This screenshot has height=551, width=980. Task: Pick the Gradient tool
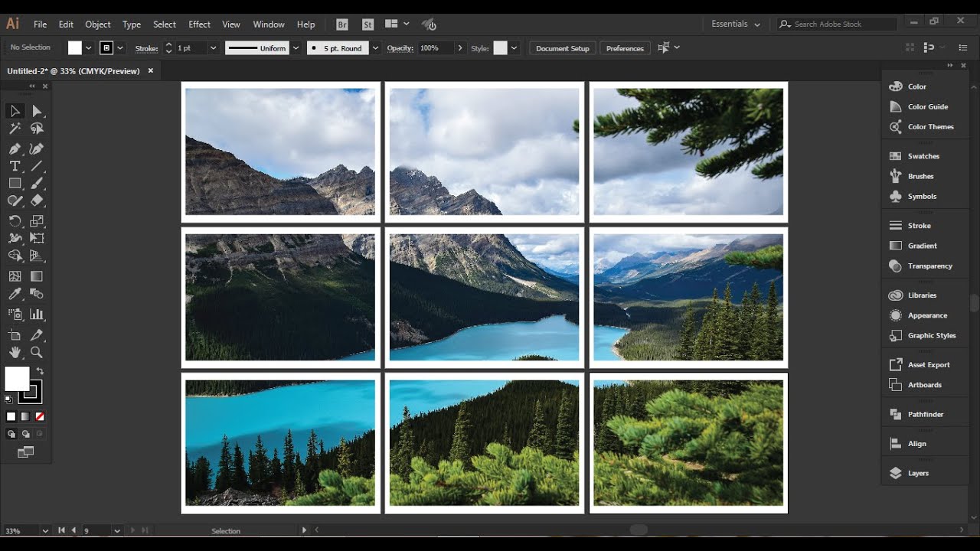click(37, 276)
